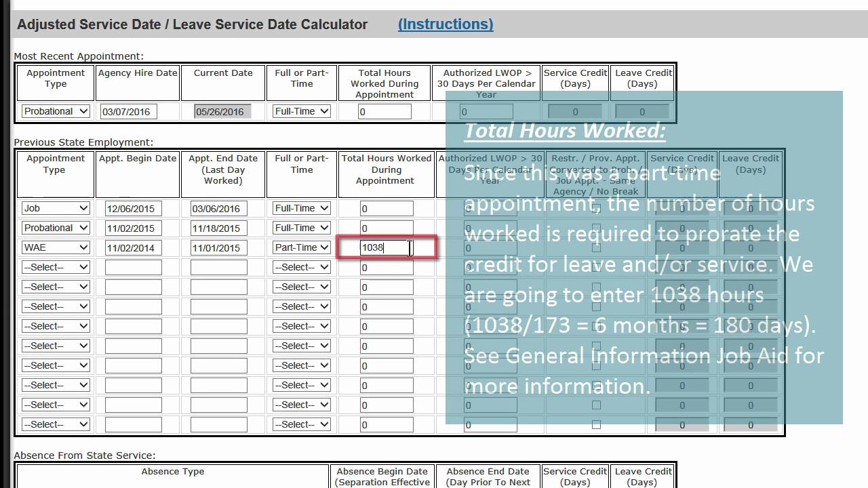Image resolution: width=868 pixels, height=488 pixels.
Task: Click the begin date field 12/06/2015
Action: (134, 209)
